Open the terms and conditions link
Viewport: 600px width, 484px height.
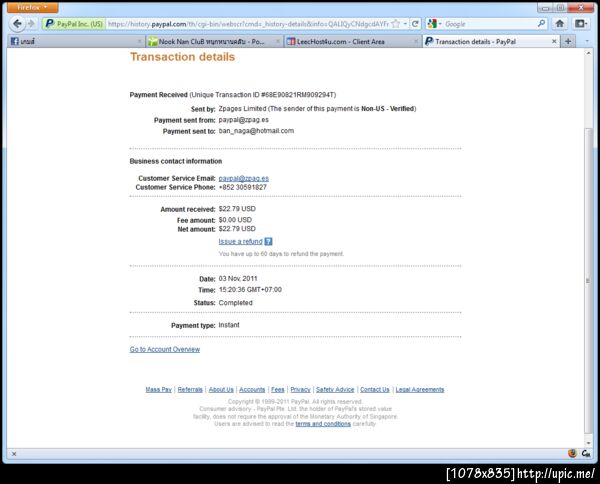tap(323, 424)
